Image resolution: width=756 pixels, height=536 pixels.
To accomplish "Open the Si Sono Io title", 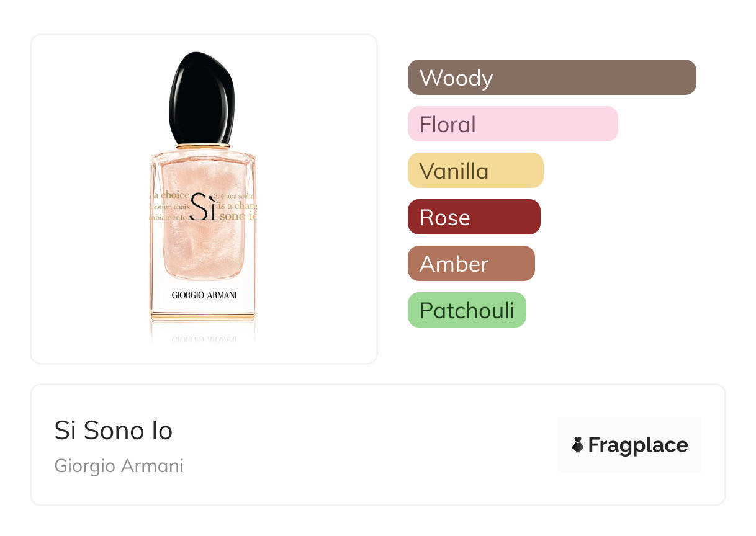I will tap(114, 431).
